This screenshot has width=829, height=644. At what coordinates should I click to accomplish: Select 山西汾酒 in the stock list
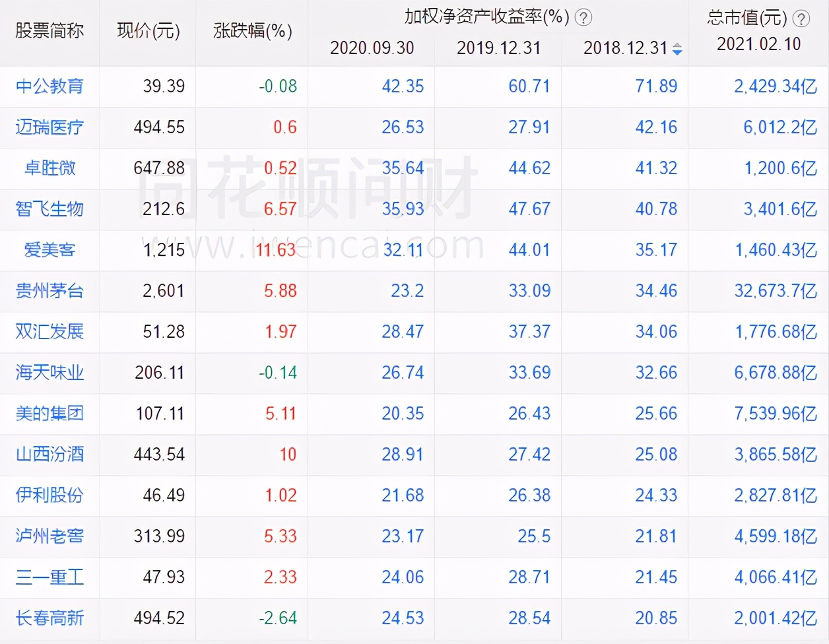pyautogui.click(x=48, y=455)
